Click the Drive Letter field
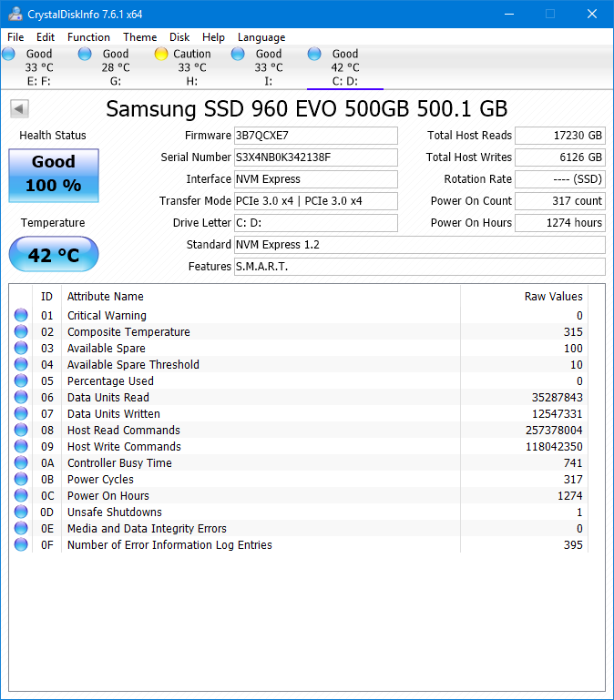The height and width of the screenshot is (700, 614). coord(316,223)
